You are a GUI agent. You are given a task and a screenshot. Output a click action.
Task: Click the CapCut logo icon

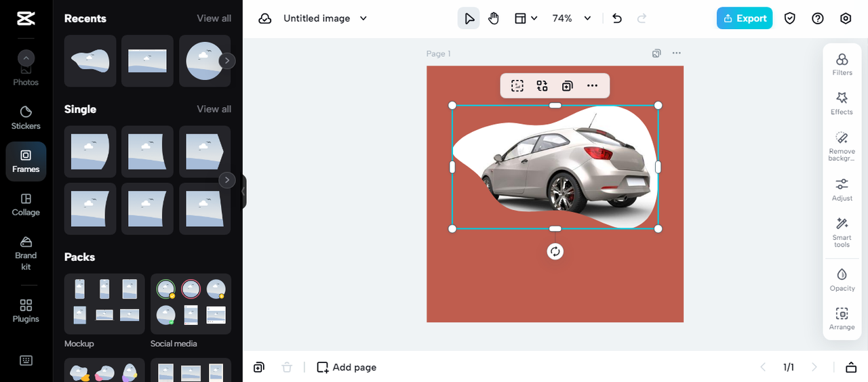(x=26, y=18)
